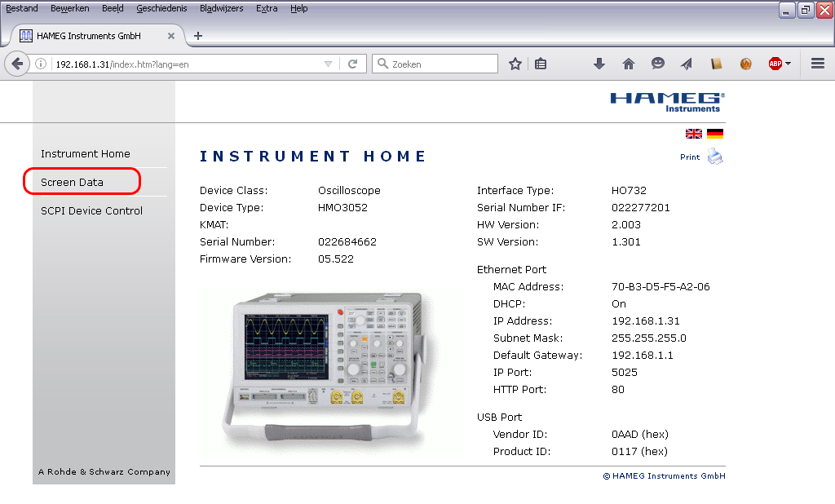This screenshot has width=835, height=504.
Task: Go to Instrument Home in sidebar
Action: pos(85,153)
